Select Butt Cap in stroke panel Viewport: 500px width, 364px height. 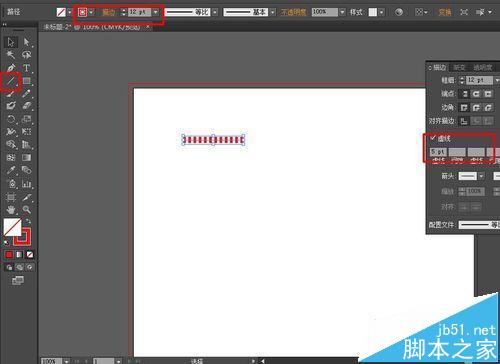pos(464,94)
